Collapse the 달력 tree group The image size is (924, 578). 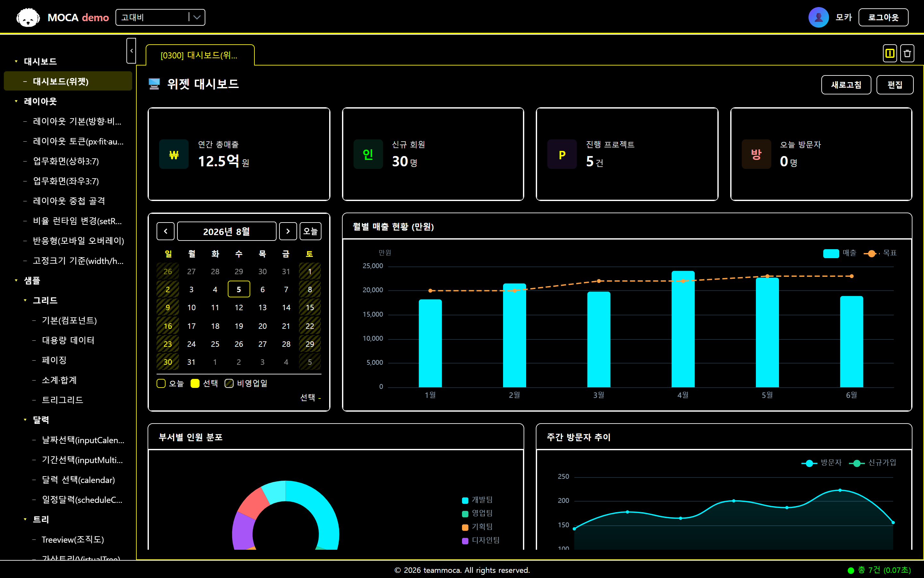[x=25, y=420]
